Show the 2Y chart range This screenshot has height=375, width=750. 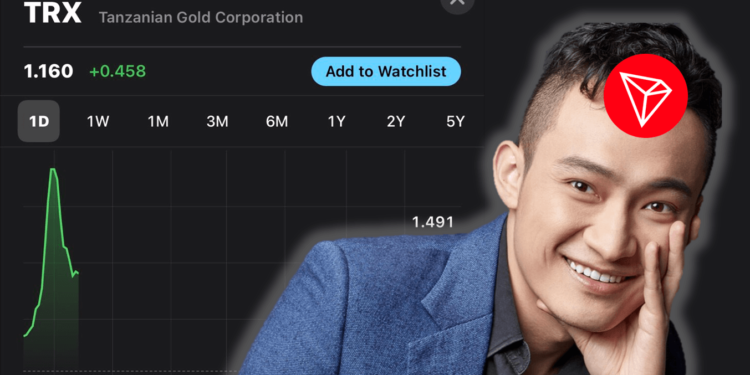(396, 121)
